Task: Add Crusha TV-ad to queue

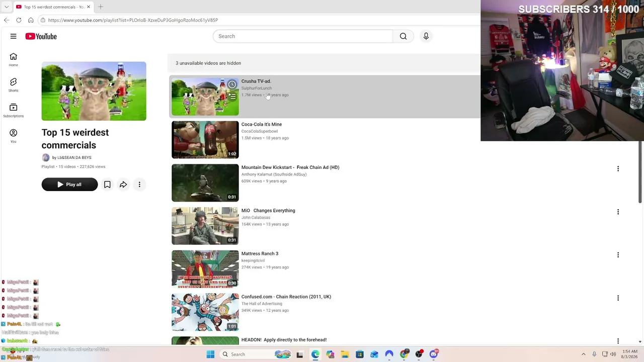Action: coord(232,97)
